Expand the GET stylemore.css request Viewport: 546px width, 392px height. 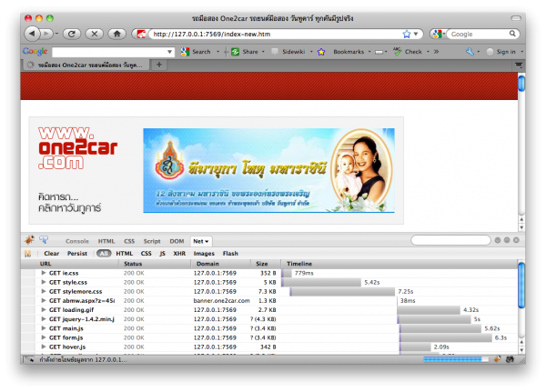coord(44,291)
